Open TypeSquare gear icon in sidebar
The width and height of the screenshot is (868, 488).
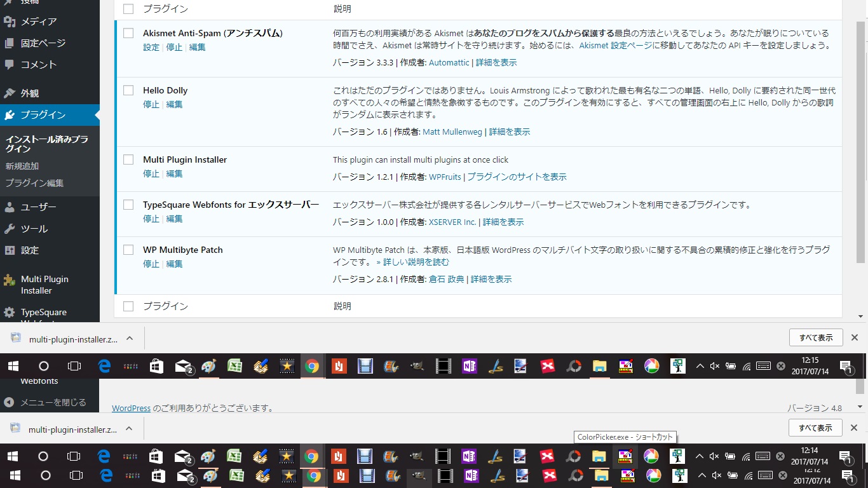pyautogui.click(x=10, y=313)
